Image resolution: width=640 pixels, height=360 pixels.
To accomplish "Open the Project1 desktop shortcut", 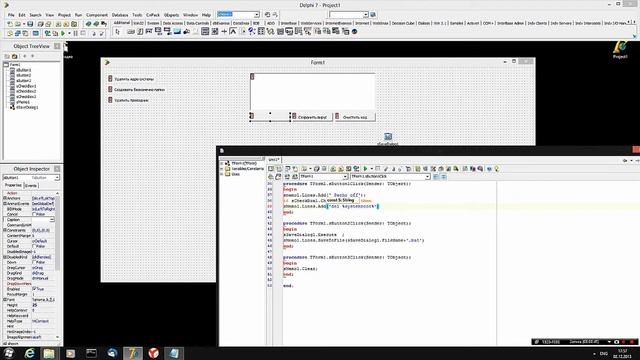I will click(x=620, y=50).
